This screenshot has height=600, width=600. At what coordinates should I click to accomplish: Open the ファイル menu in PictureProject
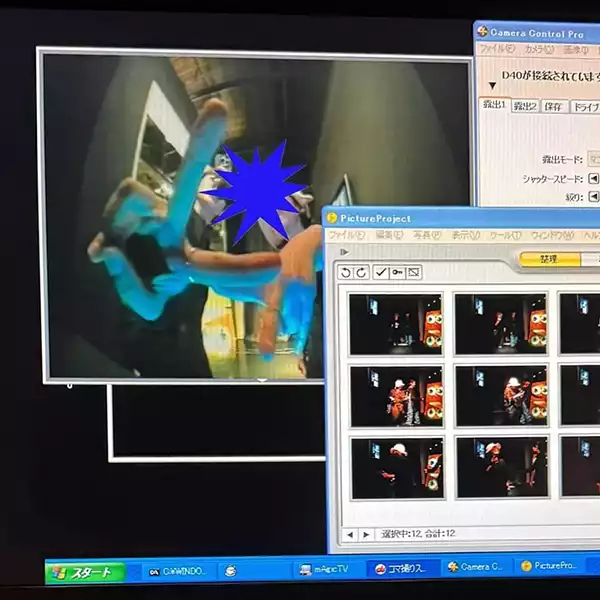(345, 235)
